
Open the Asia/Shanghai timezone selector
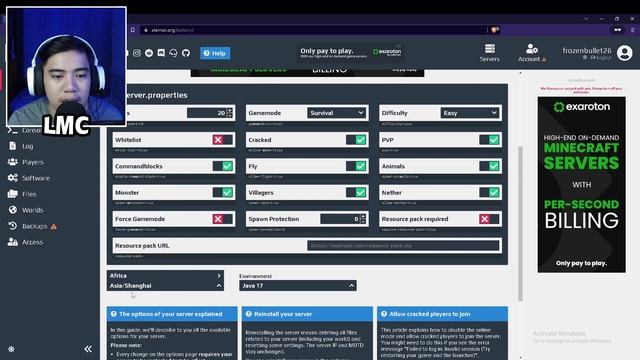pyautogui.click(x=165, y=286)
